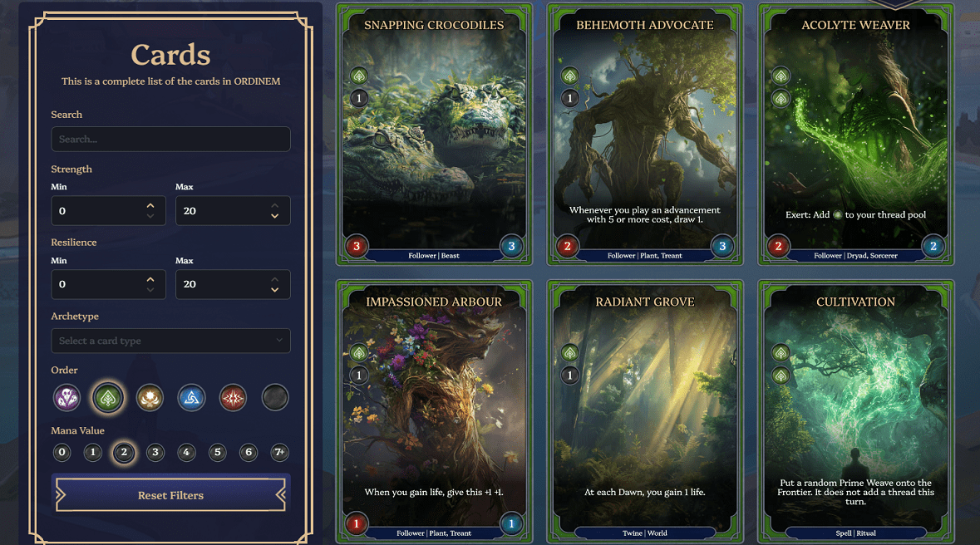The width and height of the screenshot is (980, 545).
Task: Enable the Mana Value 5 filter
Action: (x=218, y=452)
